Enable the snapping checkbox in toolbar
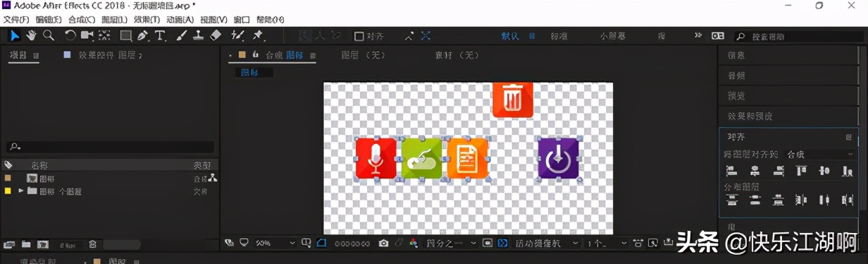Screen dimensions: 868x264 (359, 36)
